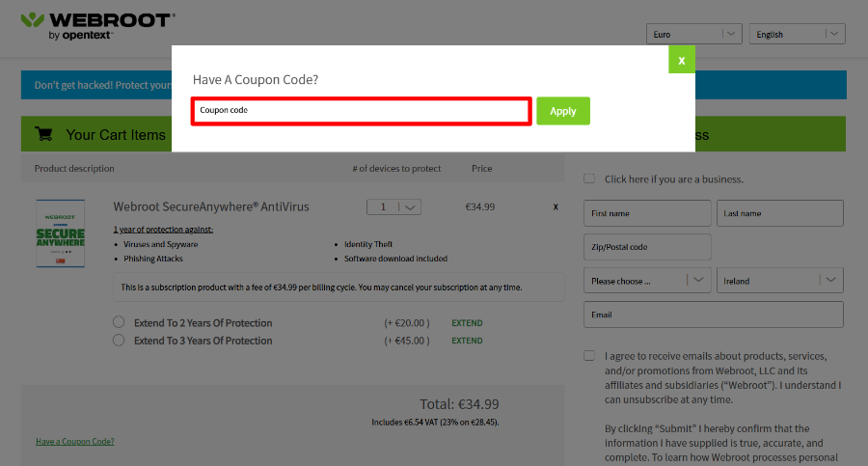
Task: Apply the coupon code
Action: (563, 111)
